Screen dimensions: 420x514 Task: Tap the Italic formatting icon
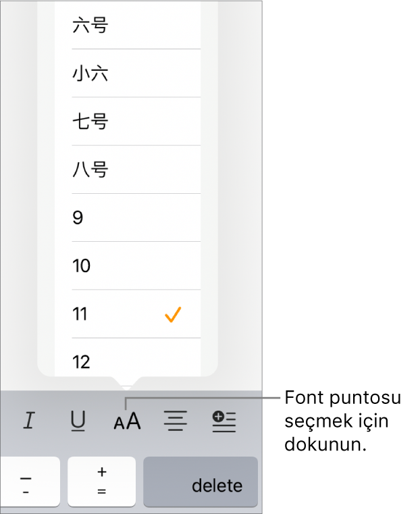29,421
